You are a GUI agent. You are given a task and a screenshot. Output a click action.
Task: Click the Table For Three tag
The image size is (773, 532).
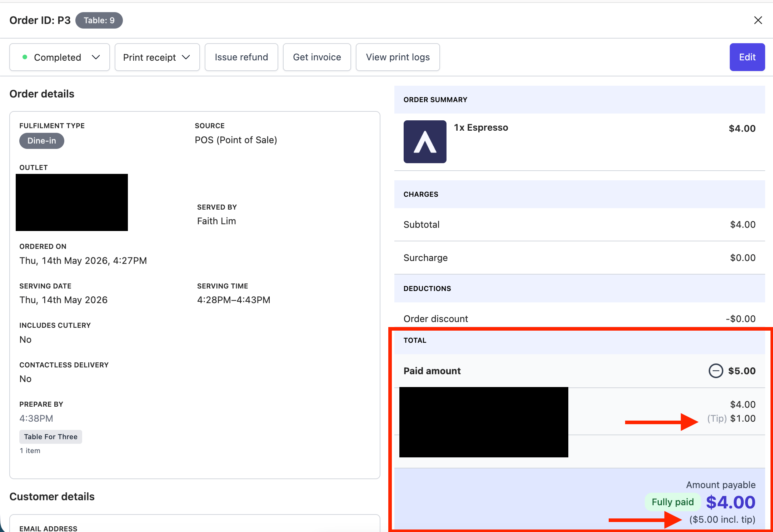51,437
